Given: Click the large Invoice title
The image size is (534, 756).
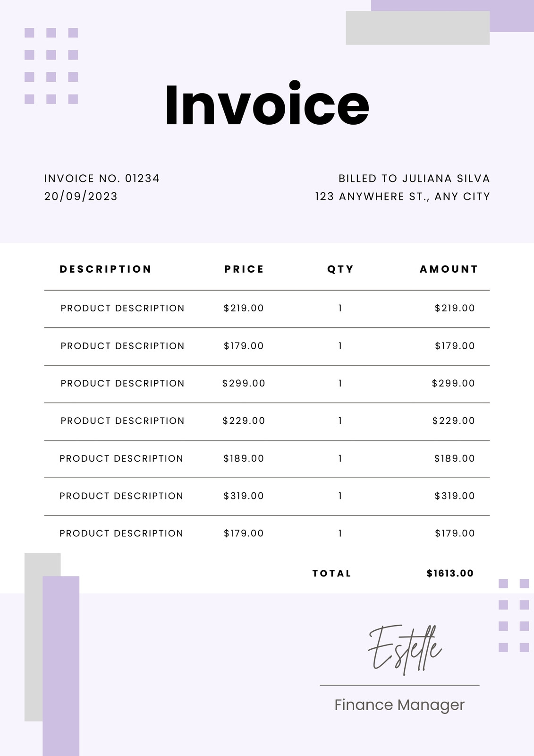Looking at the screenshot, I should (267, 105).
